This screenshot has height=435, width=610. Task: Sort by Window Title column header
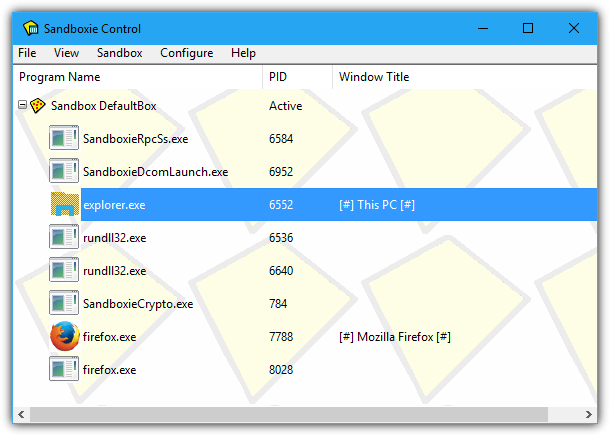(465, 77)
